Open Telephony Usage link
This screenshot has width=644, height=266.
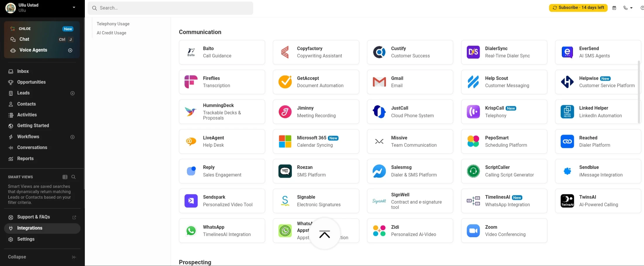click(x=113, y=24)
